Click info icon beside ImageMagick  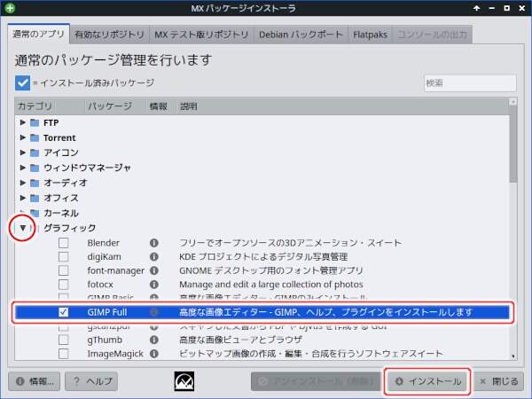[153, 354]
